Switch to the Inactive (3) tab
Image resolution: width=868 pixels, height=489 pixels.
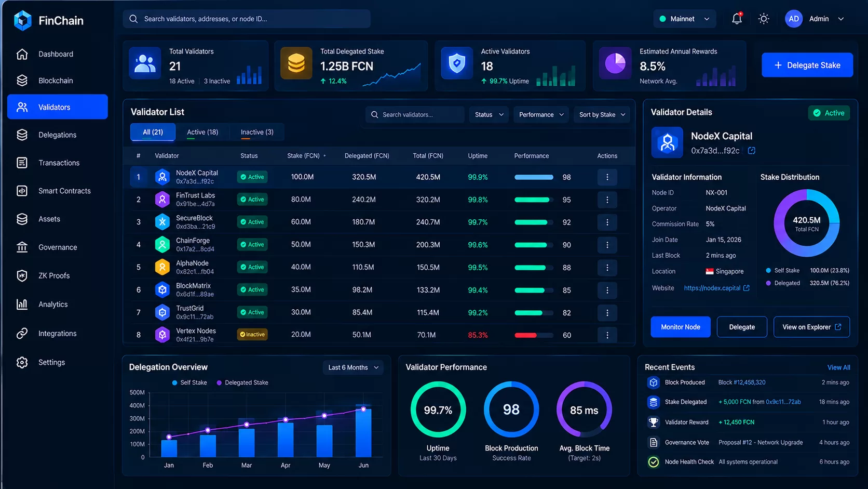[x=257, y=132]
